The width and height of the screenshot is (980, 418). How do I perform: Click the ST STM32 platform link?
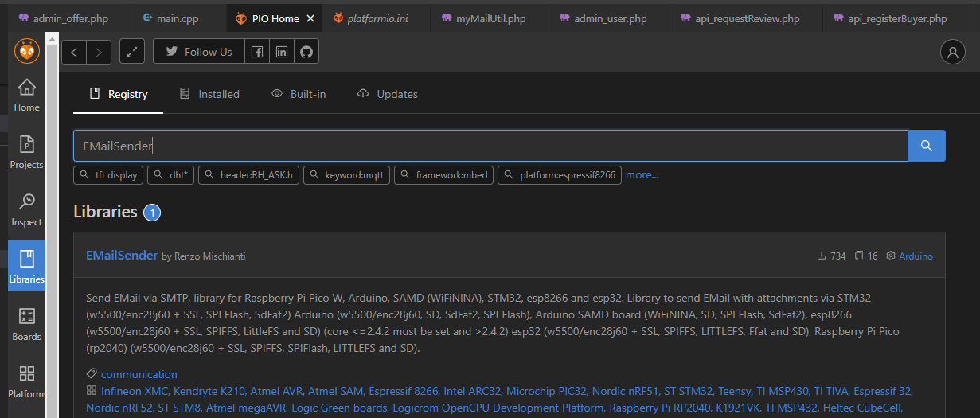click(689, 391)
